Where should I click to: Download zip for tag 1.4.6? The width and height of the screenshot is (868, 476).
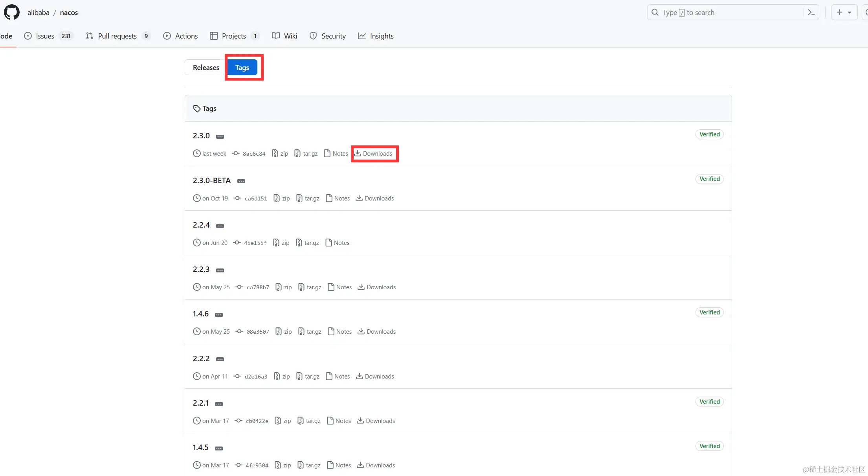(x=284, y=332)
